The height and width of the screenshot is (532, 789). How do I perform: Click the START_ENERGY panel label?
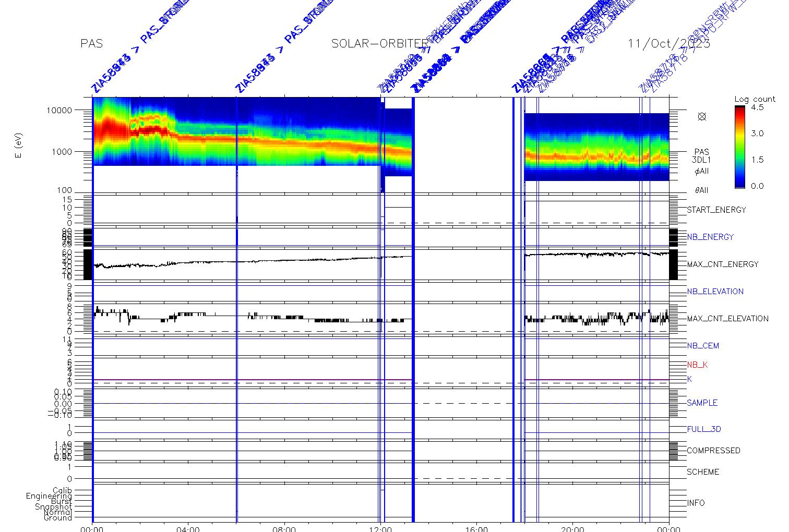click(x=716, y=210)
